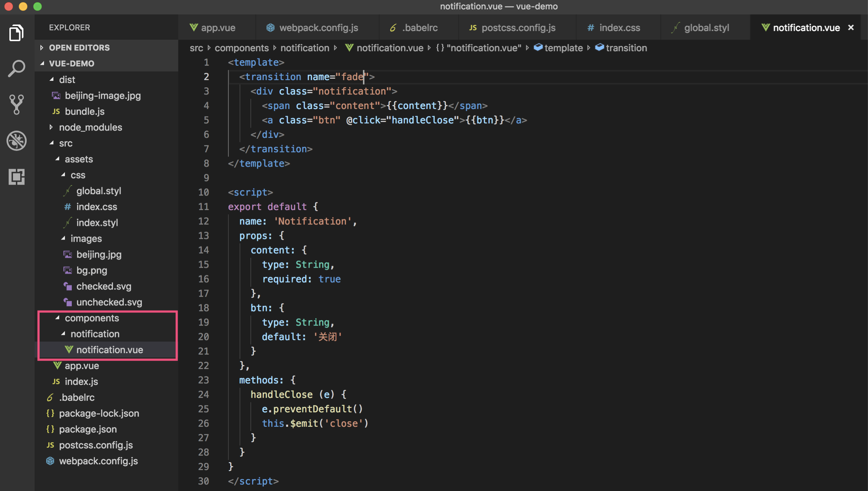Open the Debug view icon
Viewport: 868px width, 491px height.
16,140
